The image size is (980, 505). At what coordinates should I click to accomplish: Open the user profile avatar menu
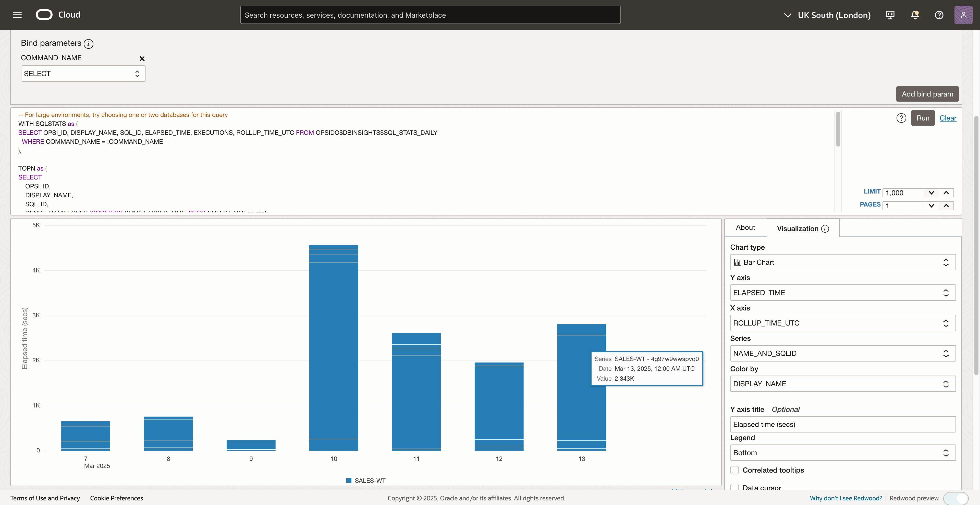pyautogui.click(x=963, y=15)
